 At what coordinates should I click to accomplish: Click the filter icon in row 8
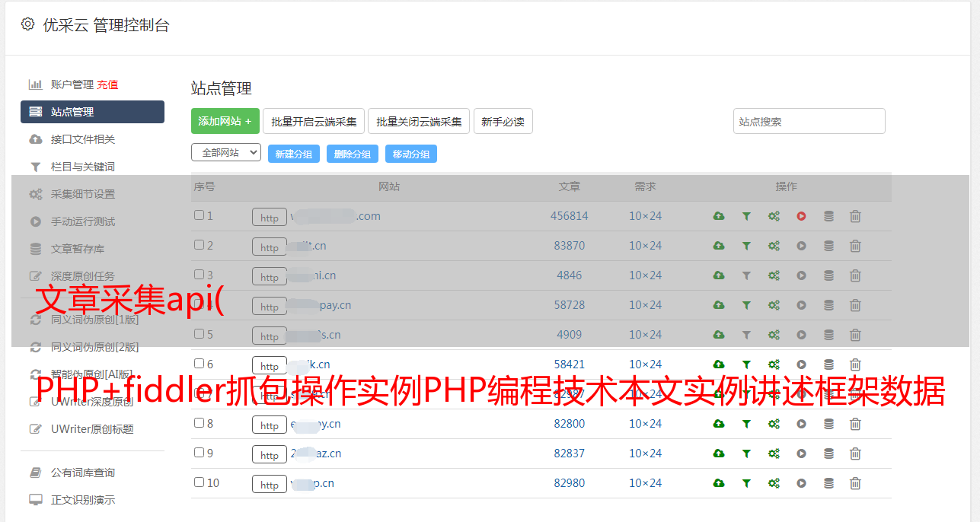point(746,424)
